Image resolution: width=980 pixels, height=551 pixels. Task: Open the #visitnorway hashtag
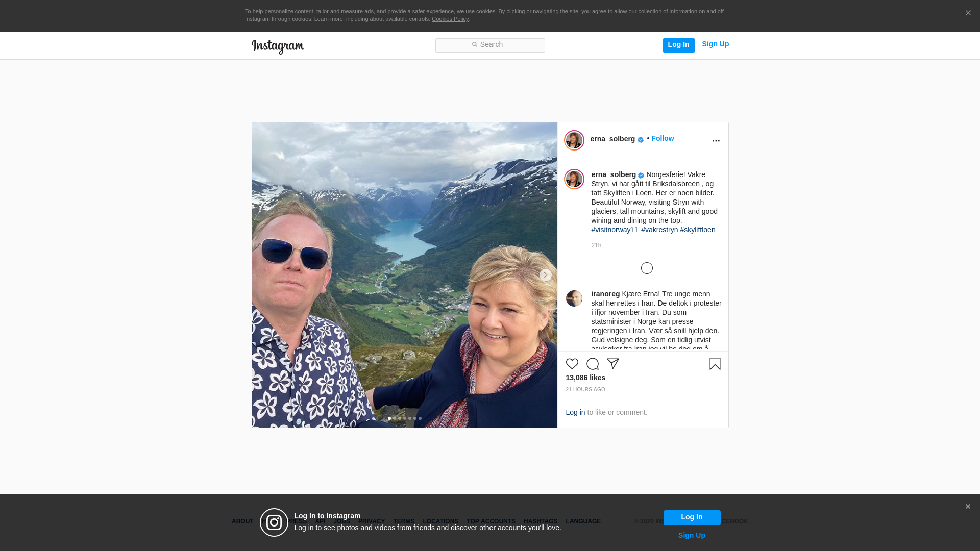(x=615, y=230)
